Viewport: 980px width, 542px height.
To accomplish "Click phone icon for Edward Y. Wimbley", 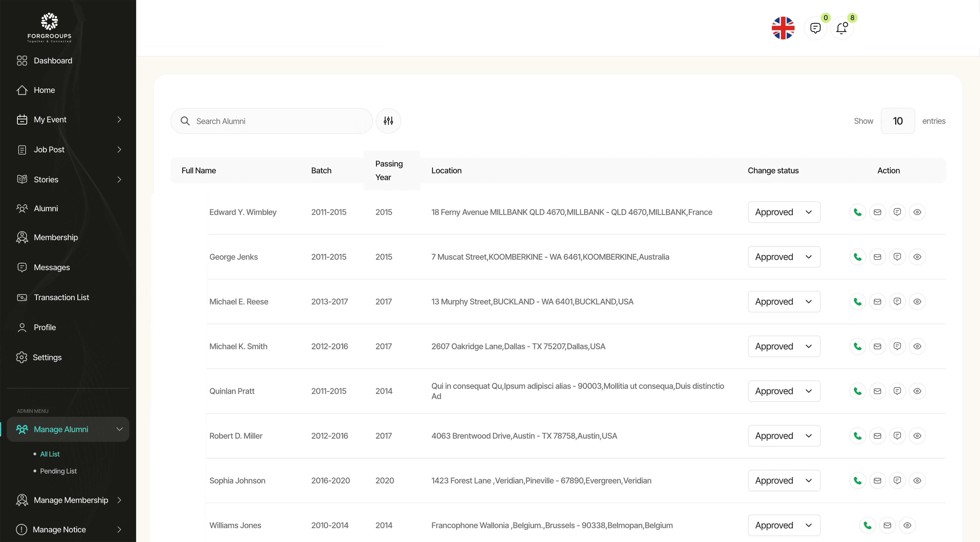I will point(857,212).
